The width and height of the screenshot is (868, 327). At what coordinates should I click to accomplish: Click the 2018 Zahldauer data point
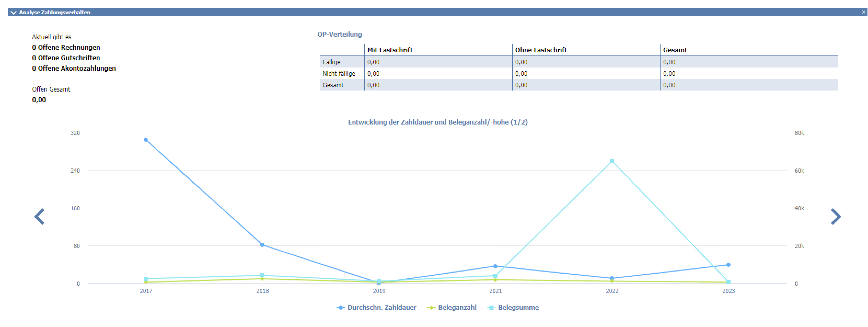pos(262,245)
